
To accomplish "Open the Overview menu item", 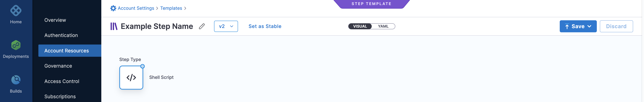I will click(55, 20).
